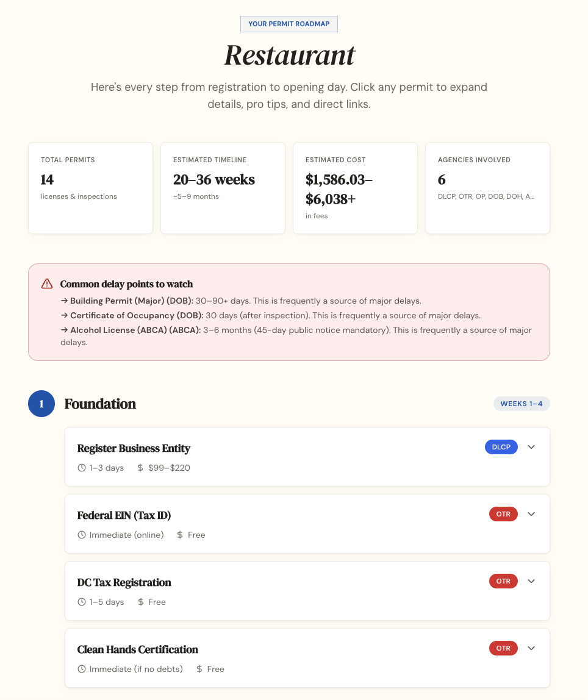Viewport: 588px width, 700px height.
Task: Click the Weeks 1–4 pill
Action: tap(522, 404)
